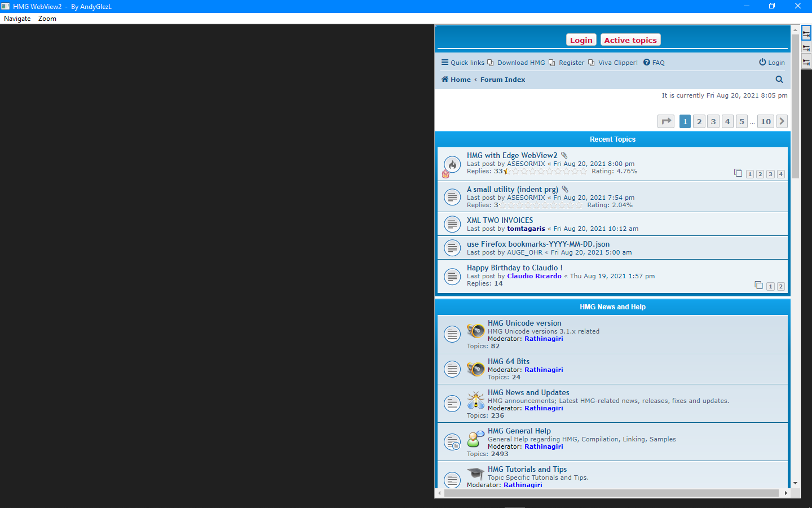Jump to page 10 in the pagination
Image resolution: width=812 pixels, height=508 pixels.
[765, 121]
